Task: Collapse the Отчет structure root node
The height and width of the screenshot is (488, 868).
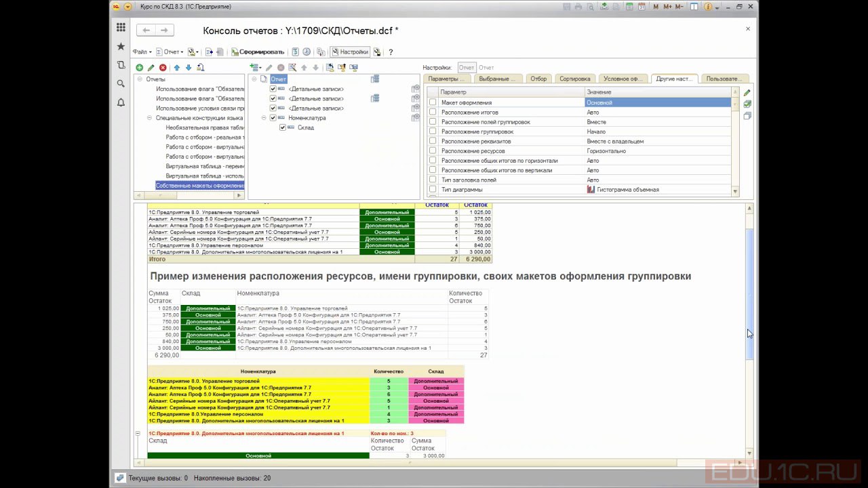Action: pos(254,79)
